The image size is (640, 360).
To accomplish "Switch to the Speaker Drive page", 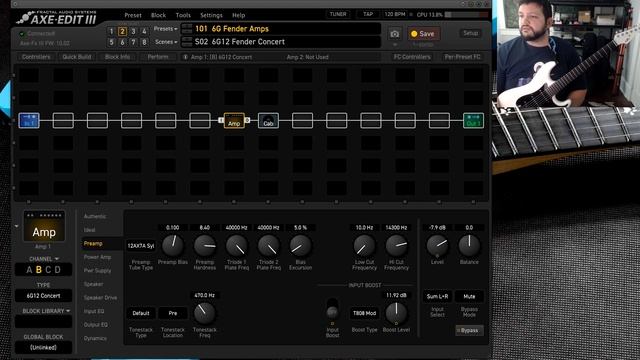I will tap(100, 298).
